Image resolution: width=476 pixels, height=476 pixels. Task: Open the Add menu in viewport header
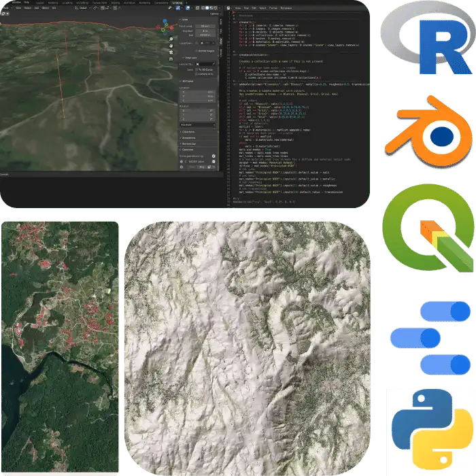37,8
